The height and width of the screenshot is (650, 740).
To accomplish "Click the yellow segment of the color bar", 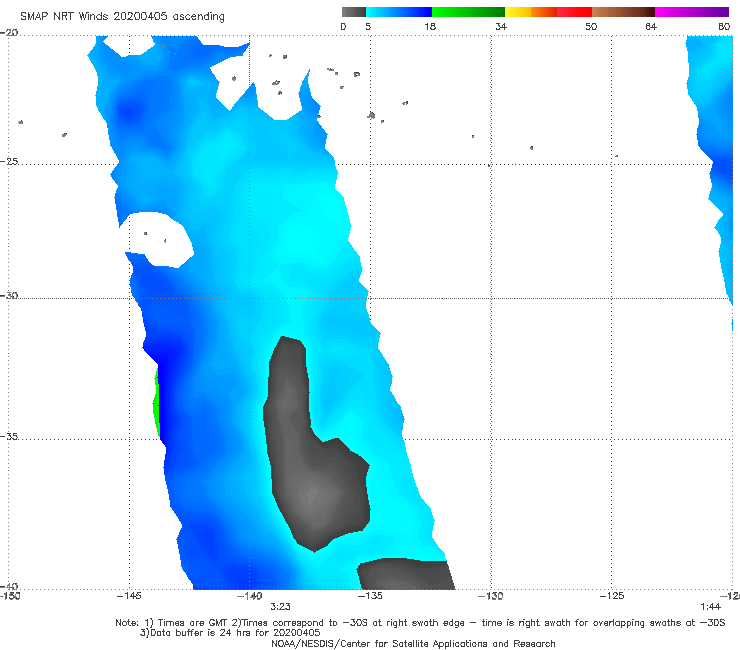I will pyautogui.click(x=518, y=12).
